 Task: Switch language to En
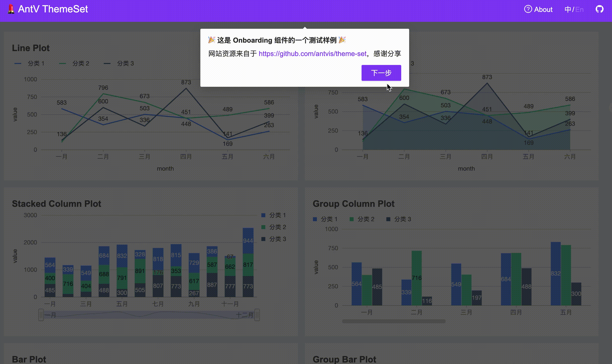pos(580,9)
